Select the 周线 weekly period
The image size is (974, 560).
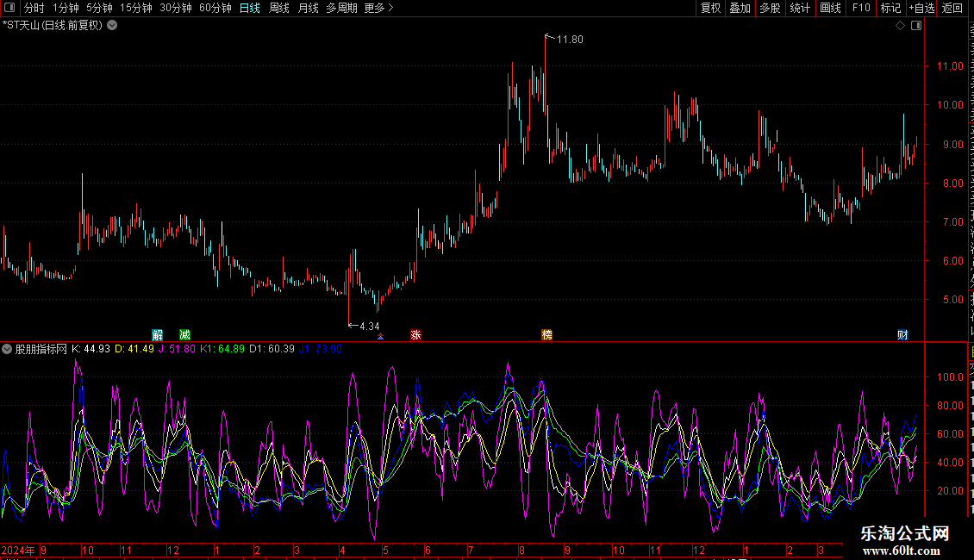point(279,8)
